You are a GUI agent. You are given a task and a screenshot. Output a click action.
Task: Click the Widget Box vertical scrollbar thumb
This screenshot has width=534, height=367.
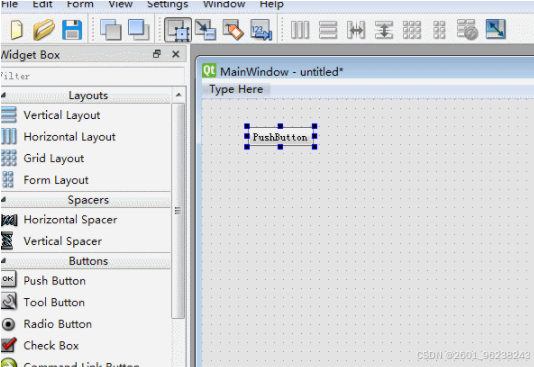[178, 211]
